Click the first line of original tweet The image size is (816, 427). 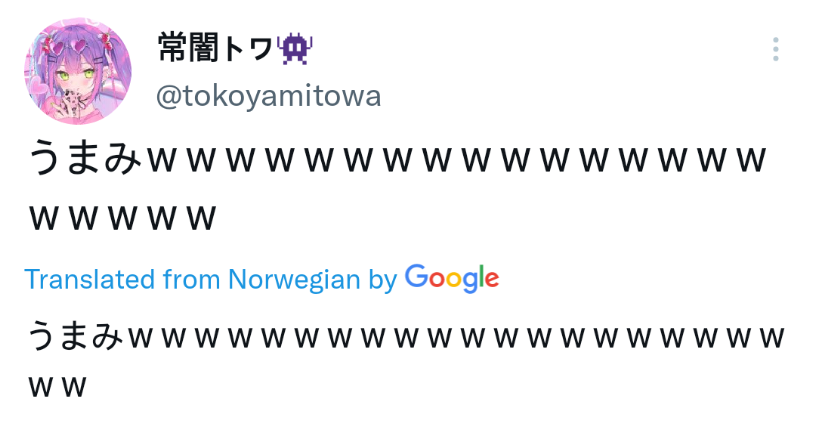[397, 158]
